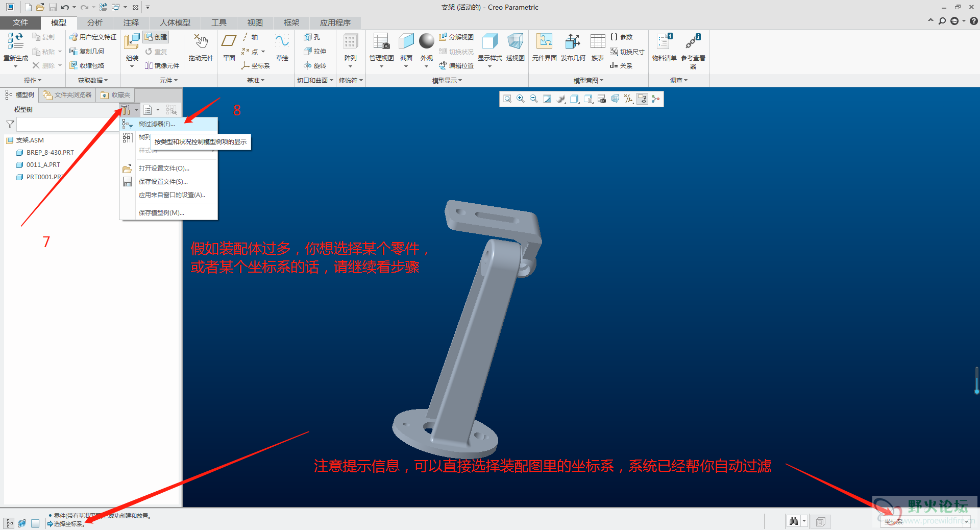Toggle model tree display icon in status bar
This screenshot has height=530, width=980.
10,523
